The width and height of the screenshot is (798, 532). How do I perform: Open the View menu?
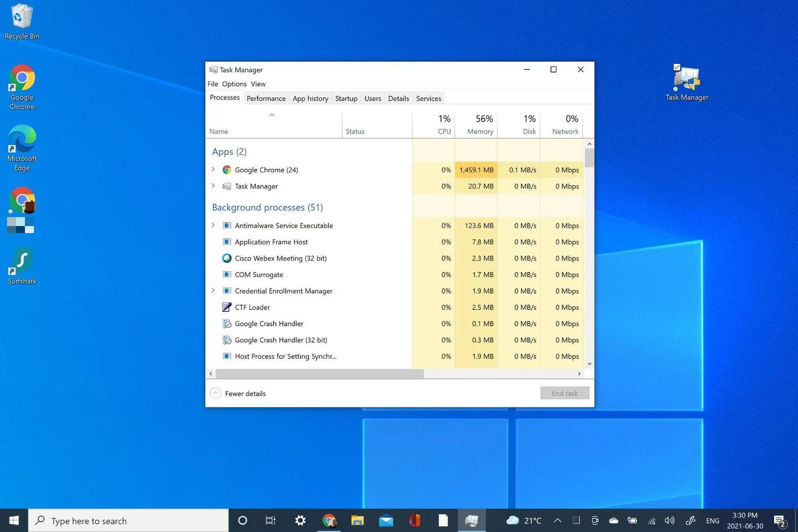click(x=258, y=84)
